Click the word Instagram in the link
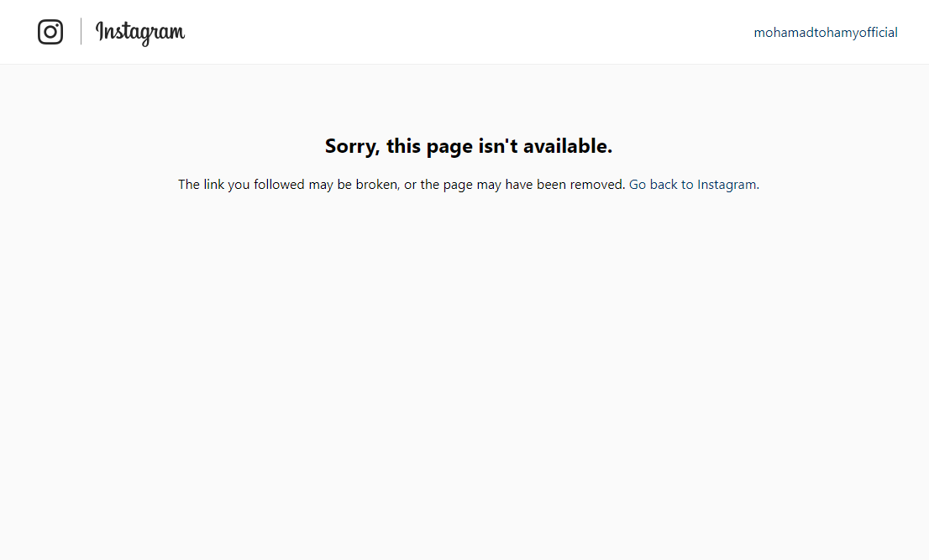 tap(727, 185)
